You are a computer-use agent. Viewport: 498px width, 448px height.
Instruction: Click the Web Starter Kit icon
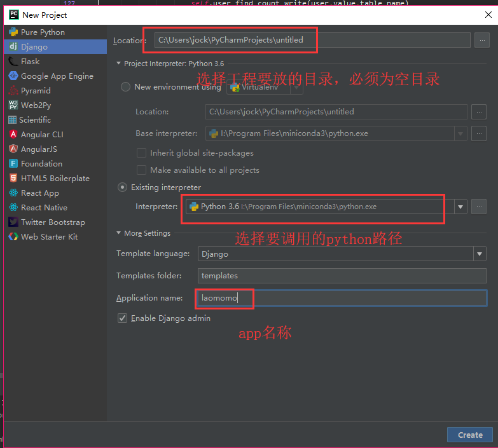click(x=13, y=236)
